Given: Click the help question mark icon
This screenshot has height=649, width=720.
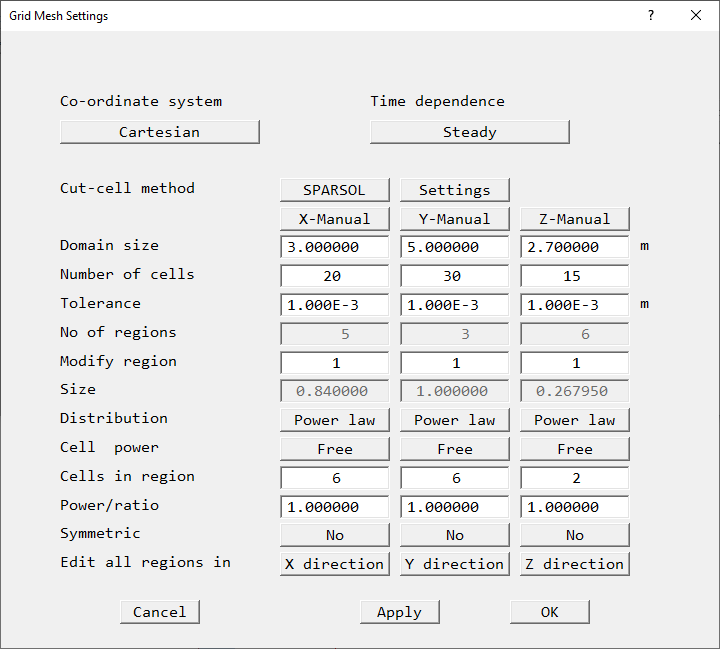Looking at the screenshot, I should pos(651,16).
